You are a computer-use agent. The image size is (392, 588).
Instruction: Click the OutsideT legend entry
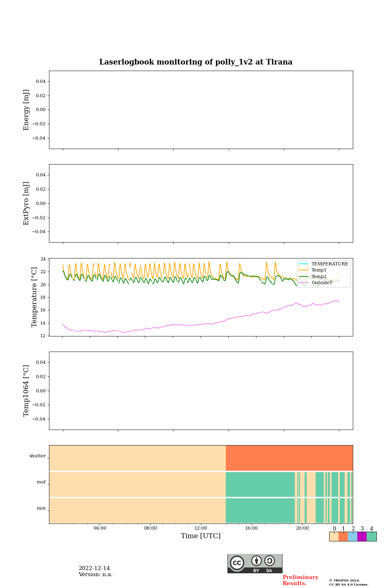point(316,283)
